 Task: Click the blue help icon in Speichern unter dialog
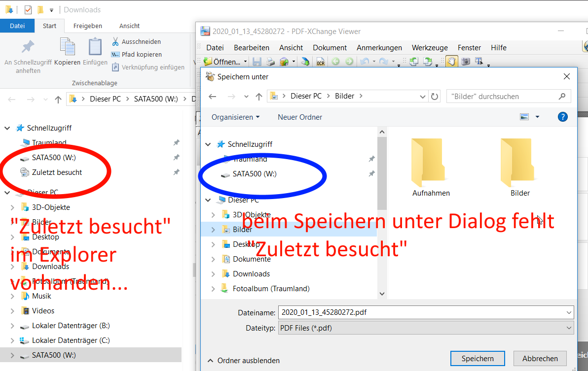pyautogui.click(x=562, y=117)
